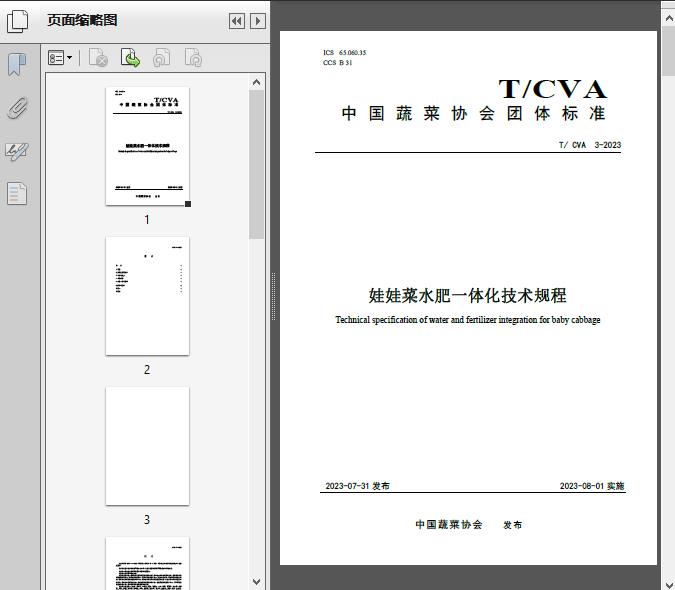Screen dimensions: 675x590
Task: Collapse the thumbnails panel with double-arrow button
Action: click(x=237, y=21)
